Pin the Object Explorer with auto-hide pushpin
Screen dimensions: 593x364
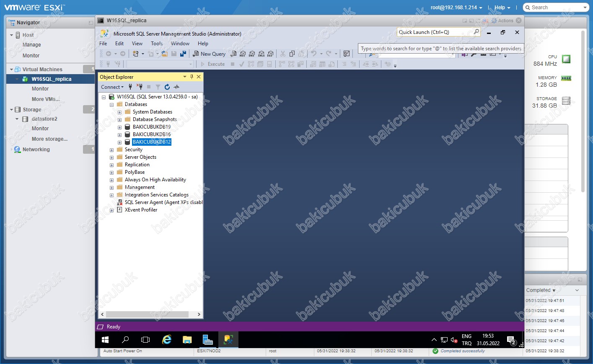[x=192, y=77]
